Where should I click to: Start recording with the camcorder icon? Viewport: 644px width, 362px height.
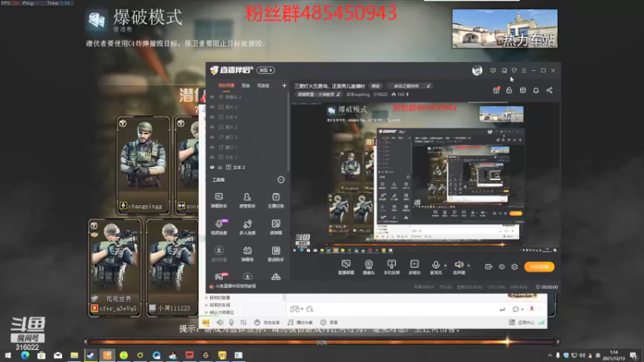pos(489,267)
